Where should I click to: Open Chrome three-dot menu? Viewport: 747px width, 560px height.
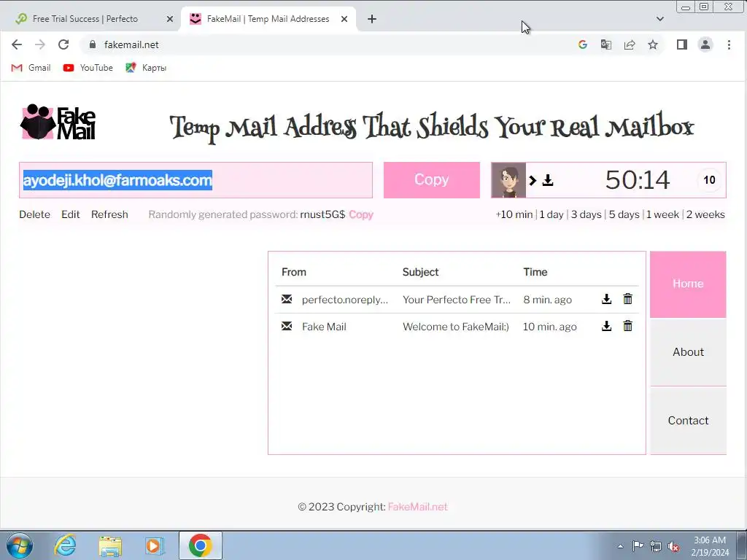[x=729, y=44]
